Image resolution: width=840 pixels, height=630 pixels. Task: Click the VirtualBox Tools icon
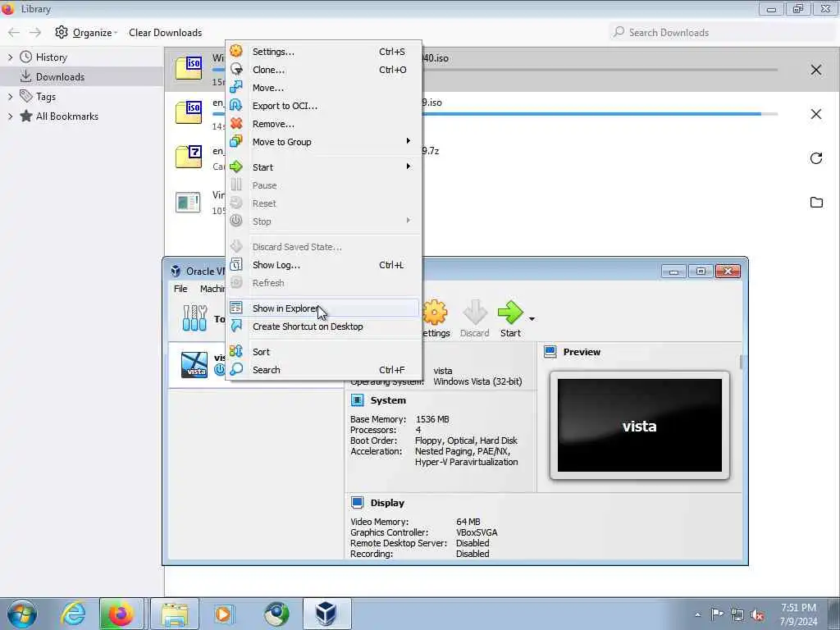click(194, 318)
